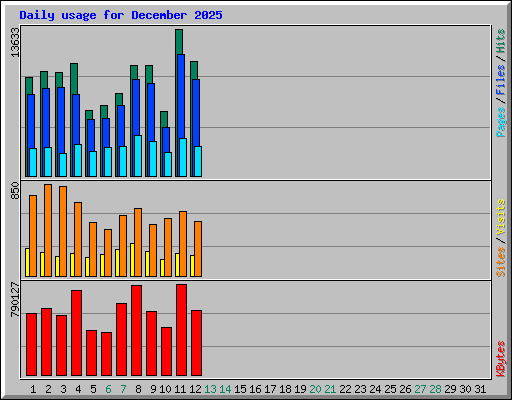Click the orange Sites bar for day 6
Image resolution: width=512 pixels, height=400 pixels.
108,253
